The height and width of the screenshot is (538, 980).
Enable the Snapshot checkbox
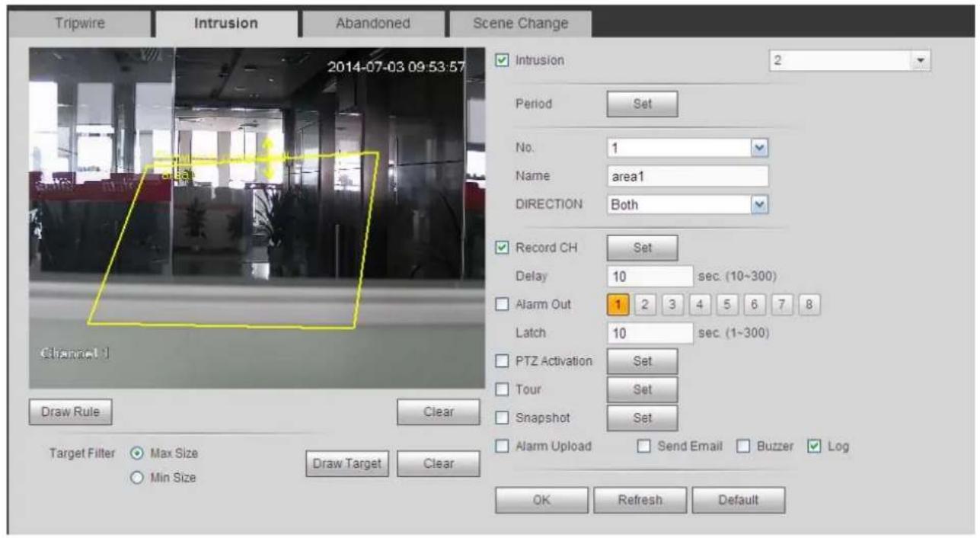501,418
